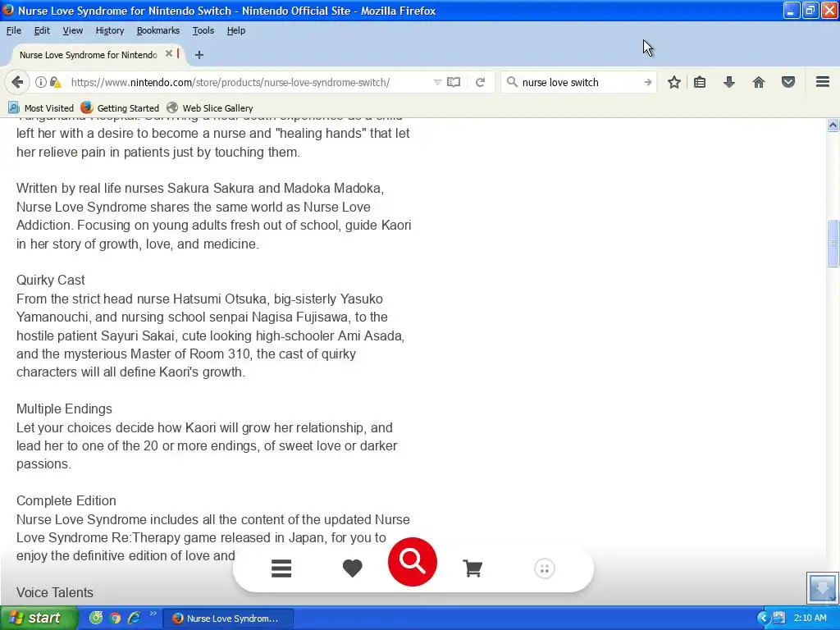Submit search with the go arrow
Image resolution: width=840 pixels, height=630 pixels.
[x=648, y=82]
